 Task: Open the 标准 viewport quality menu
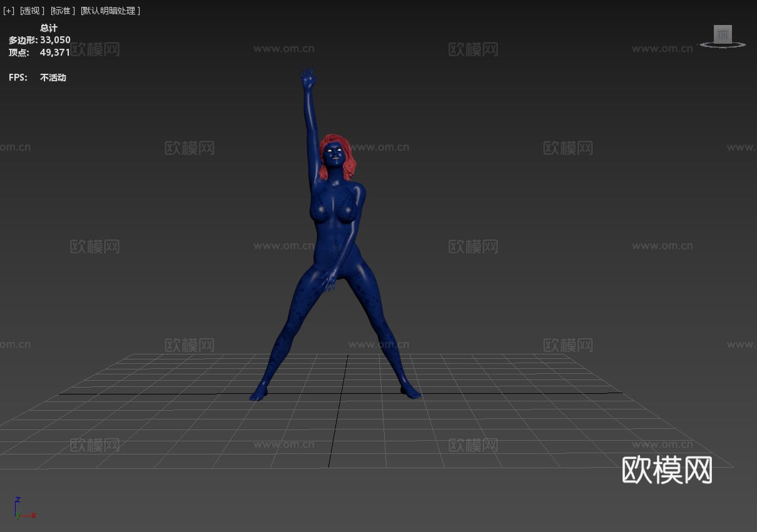pyautogui.click(x=63, y=11)
